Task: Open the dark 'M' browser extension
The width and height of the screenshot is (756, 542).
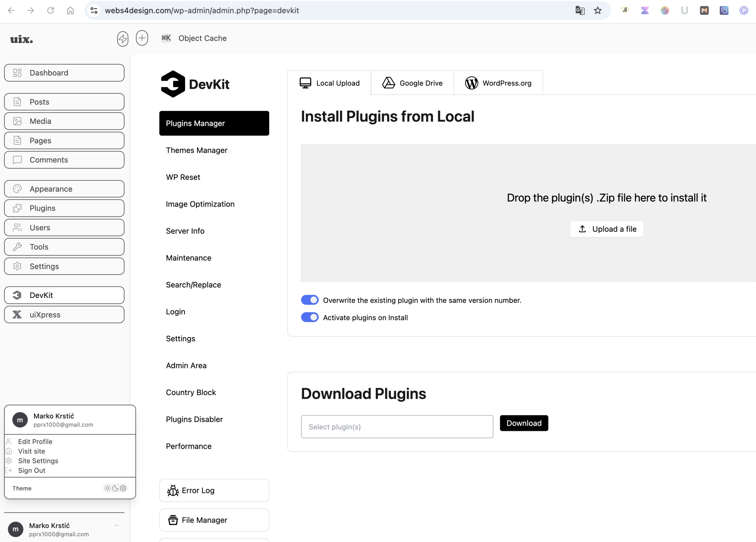Action: click(704, 11)
